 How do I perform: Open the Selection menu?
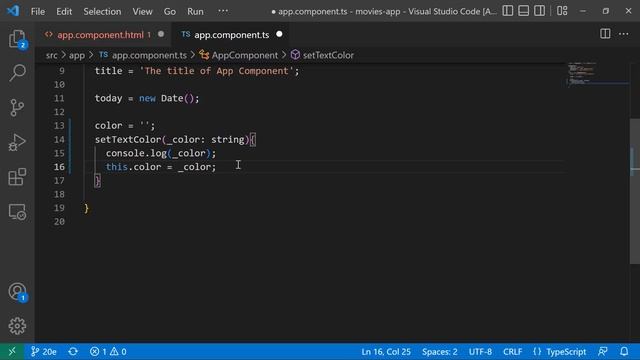[x=102, y=11]
